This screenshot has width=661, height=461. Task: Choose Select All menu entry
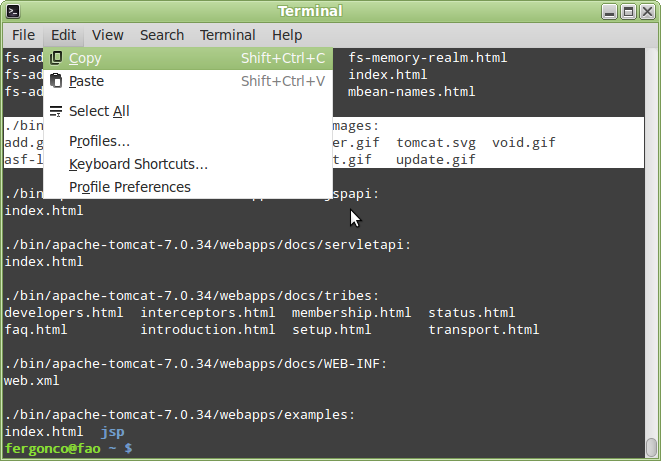pos(188,111)
